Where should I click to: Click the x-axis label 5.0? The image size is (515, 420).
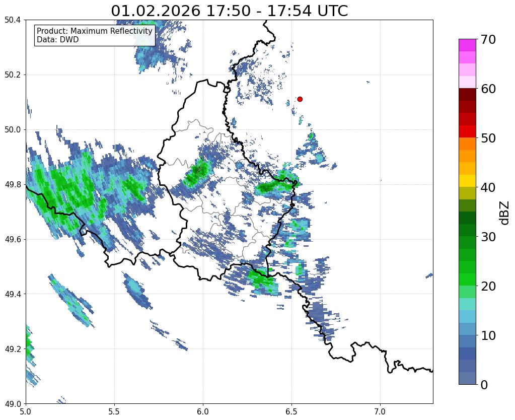pos(26,411)
